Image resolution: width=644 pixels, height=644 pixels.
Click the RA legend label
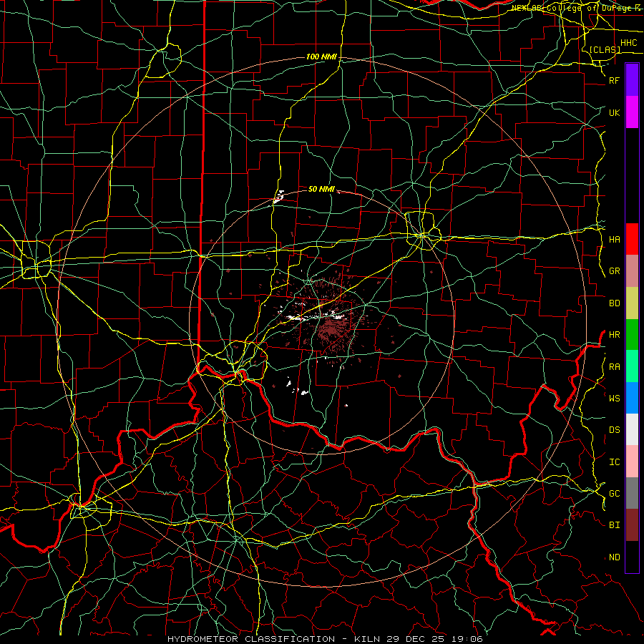pyautogui.click(x=614, y=367)
